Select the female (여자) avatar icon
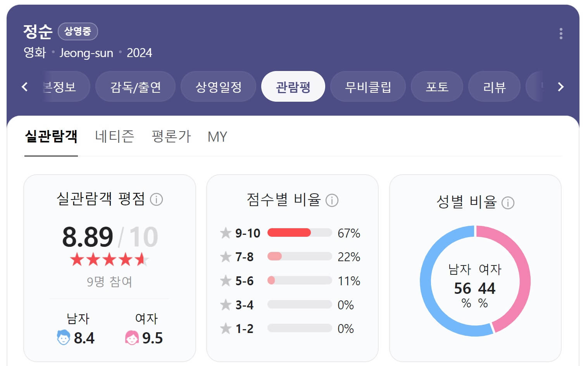This screenshot has height=366, width=588. (132, 337)
